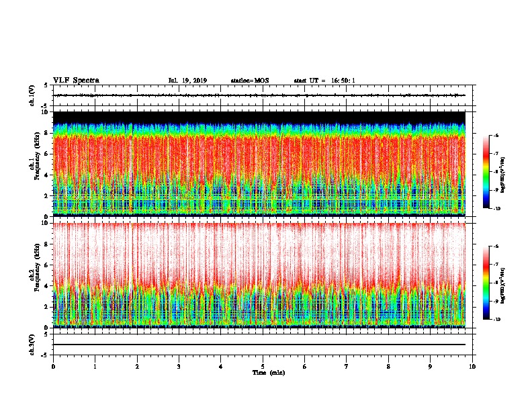Click the "VLF Spectra" plot title

(76, 81)
